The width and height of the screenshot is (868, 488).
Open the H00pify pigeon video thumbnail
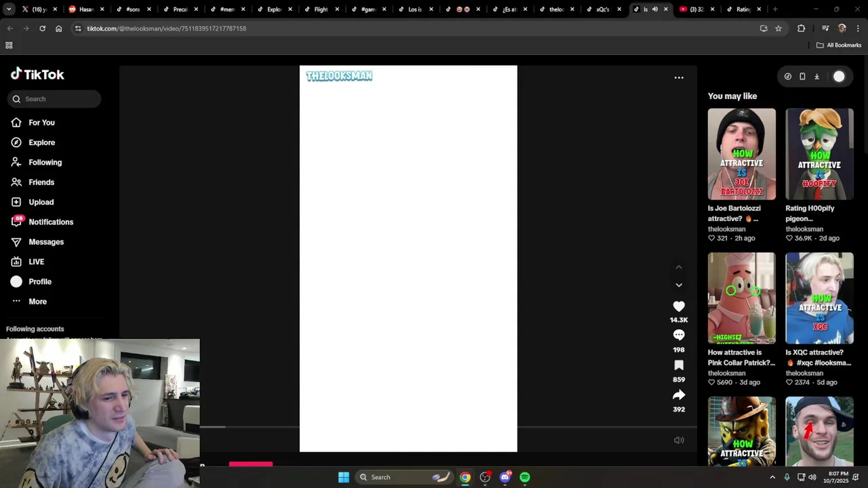[x=819, y=154]
